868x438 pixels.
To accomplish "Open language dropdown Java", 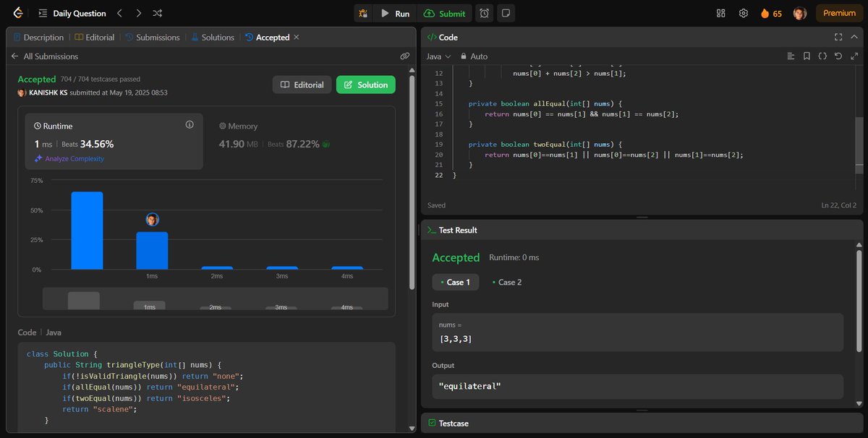I will [x=438, y=56].
